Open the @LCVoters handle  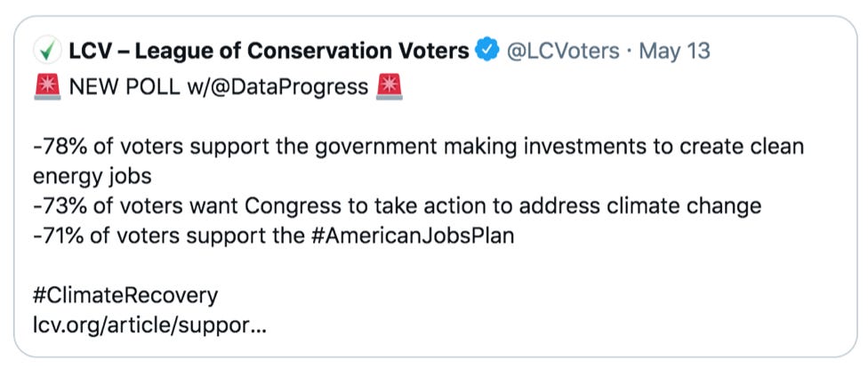(x=564, y=51)
